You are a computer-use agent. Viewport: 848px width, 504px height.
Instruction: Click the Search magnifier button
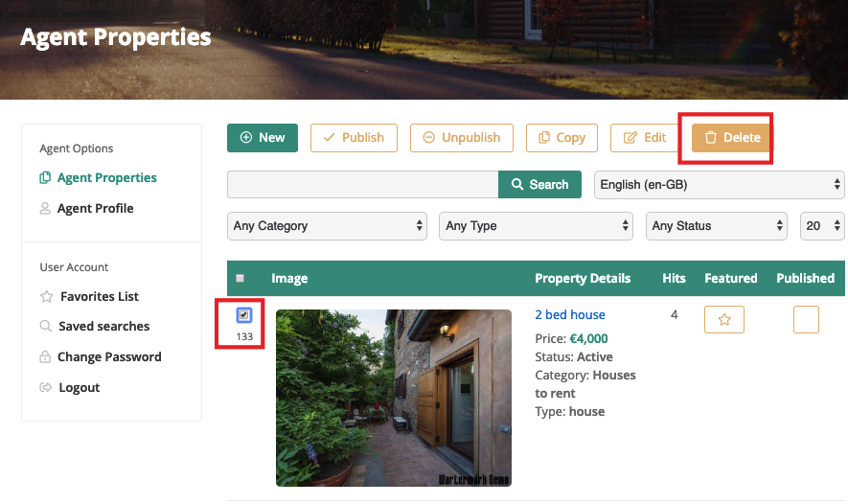click(x=539, y=184)
